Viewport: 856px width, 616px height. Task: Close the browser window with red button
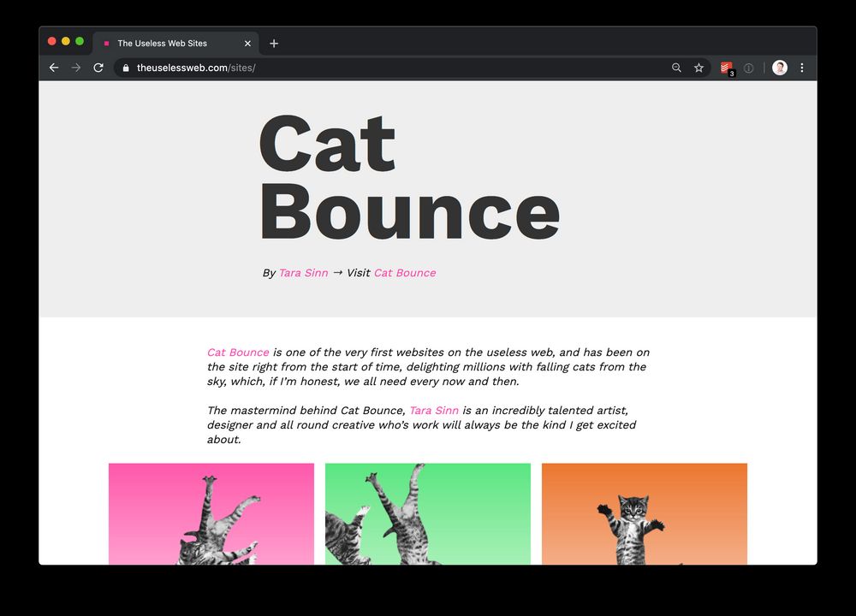click(x=52, y=41)
